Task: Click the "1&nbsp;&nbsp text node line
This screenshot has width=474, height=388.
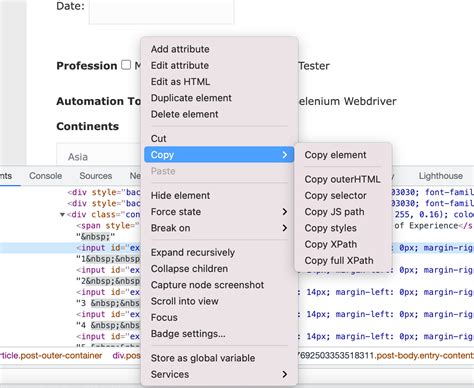Action: tap(108, 259)
